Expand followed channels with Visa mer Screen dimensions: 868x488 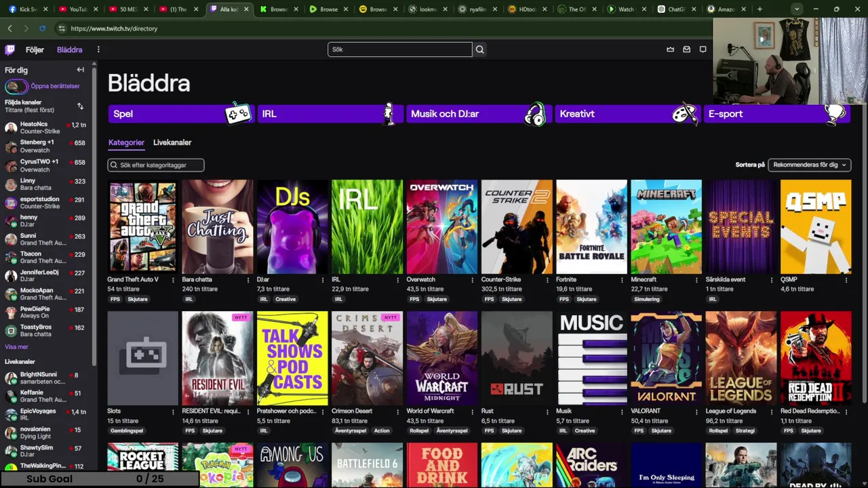coord(16,347)
